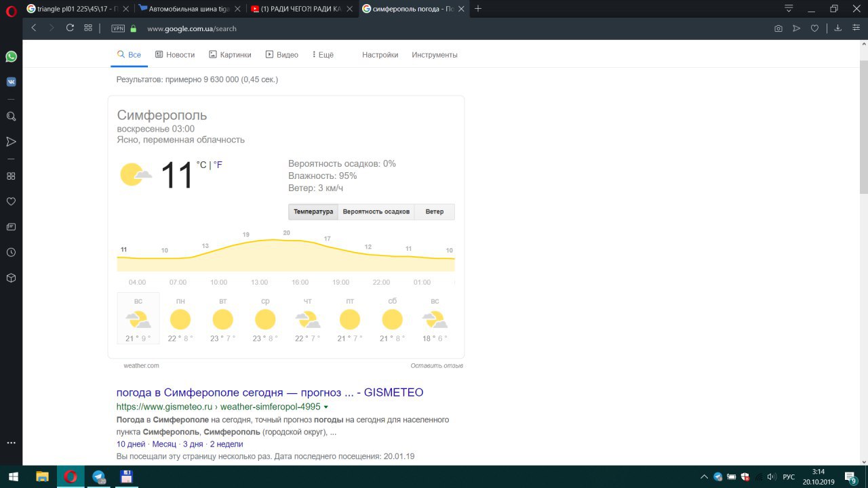The image size is (868, 488).
Task: Open History clock icon in the sidebar
Action: [x=11, y=252]
